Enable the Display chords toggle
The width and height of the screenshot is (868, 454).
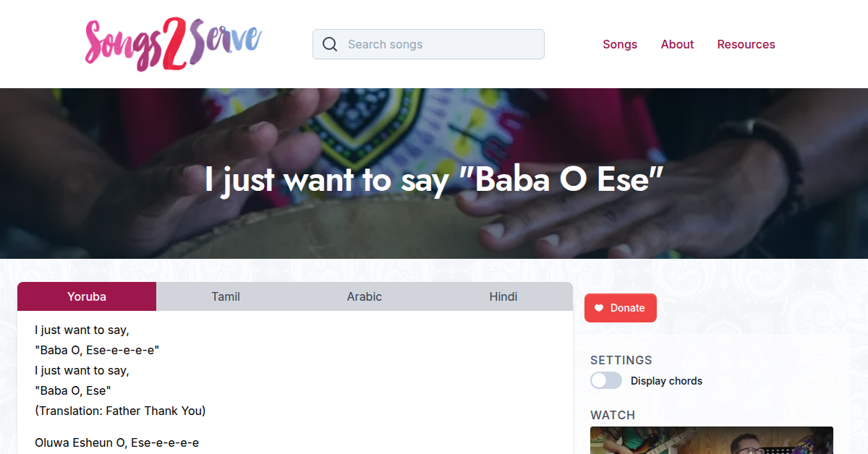pos(605,380)
